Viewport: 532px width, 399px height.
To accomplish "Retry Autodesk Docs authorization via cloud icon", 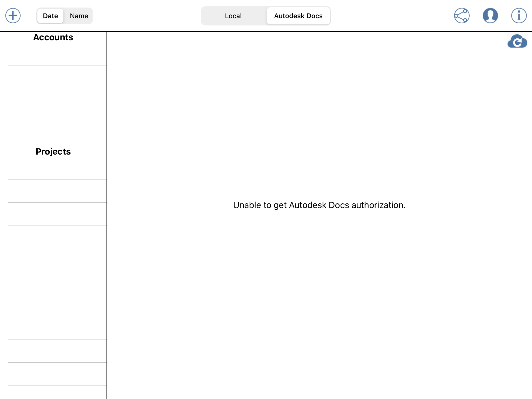I will [517, 42].
